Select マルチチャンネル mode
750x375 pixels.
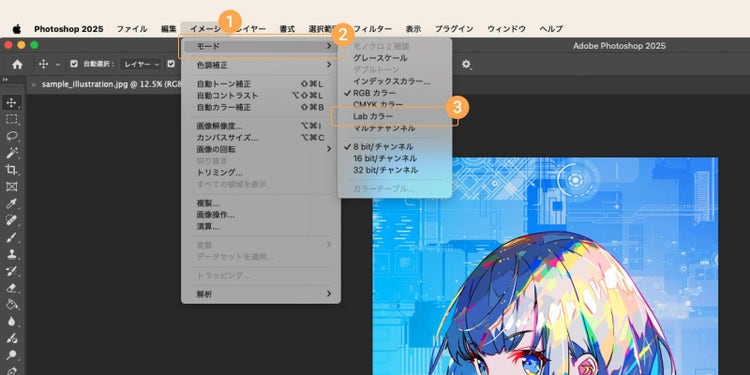tap(395, 128)
